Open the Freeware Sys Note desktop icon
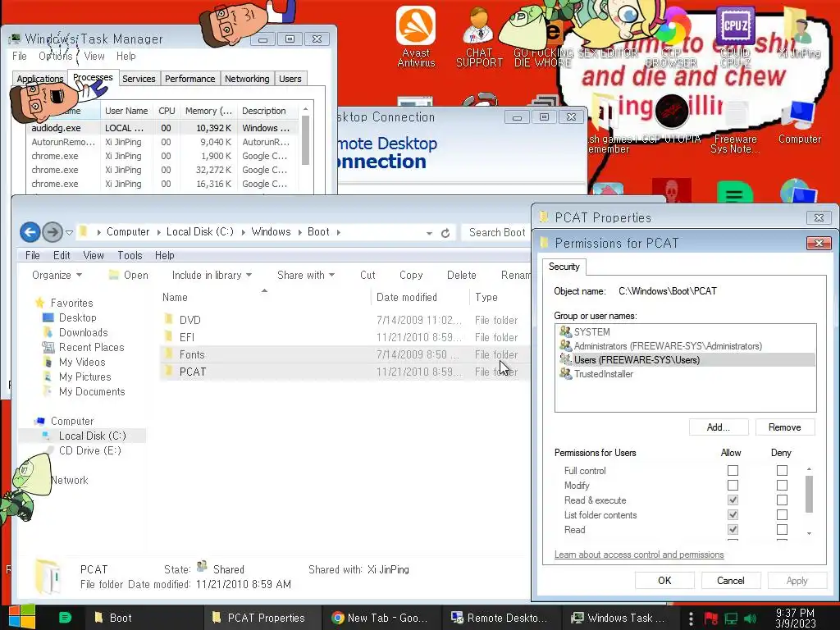The image size is (840, 630). pos(735,127)
